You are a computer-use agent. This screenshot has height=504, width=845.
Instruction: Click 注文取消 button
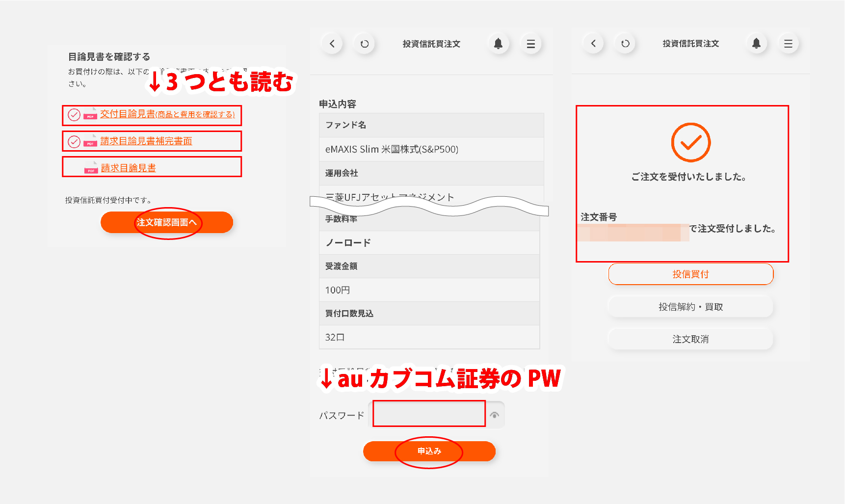pos(691,339)
